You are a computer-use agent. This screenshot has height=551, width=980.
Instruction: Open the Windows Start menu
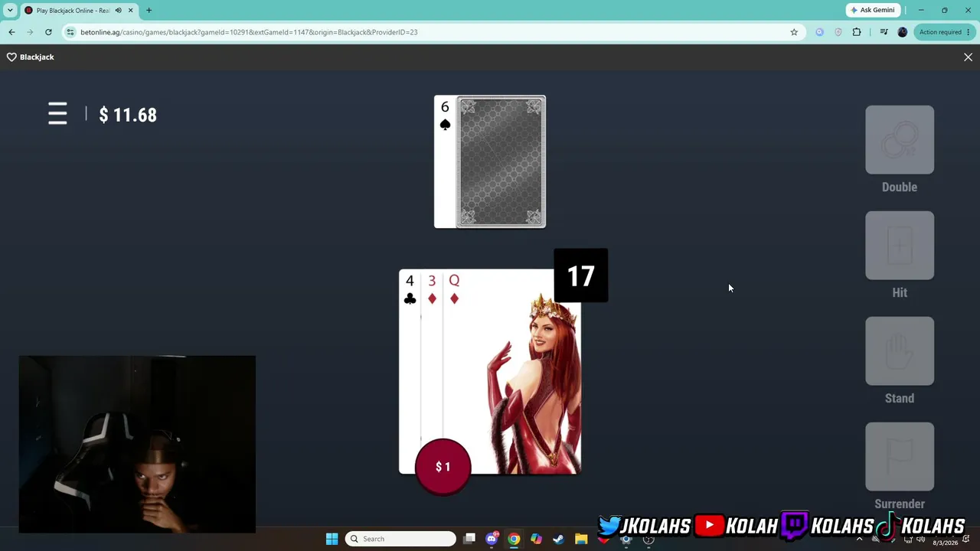(x=332, y=539)
